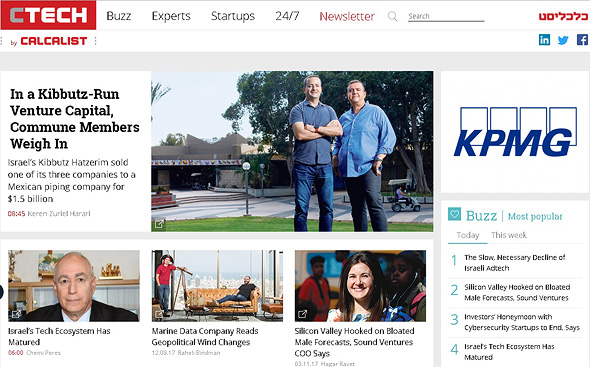Open 'In a Kibbutz-Run Venture Capital' headline

pyautogui.click(x=75, y=119)
